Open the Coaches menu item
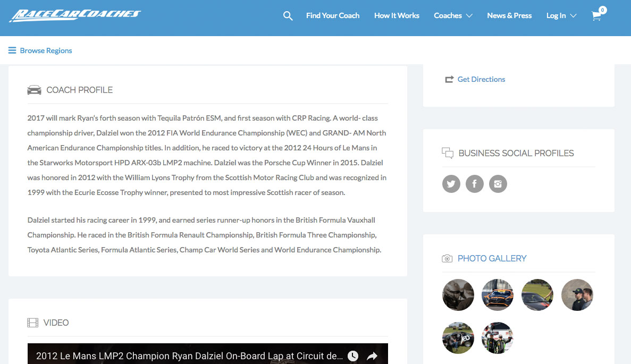Viewport: 631px width, 364px height. click(448, 16)
